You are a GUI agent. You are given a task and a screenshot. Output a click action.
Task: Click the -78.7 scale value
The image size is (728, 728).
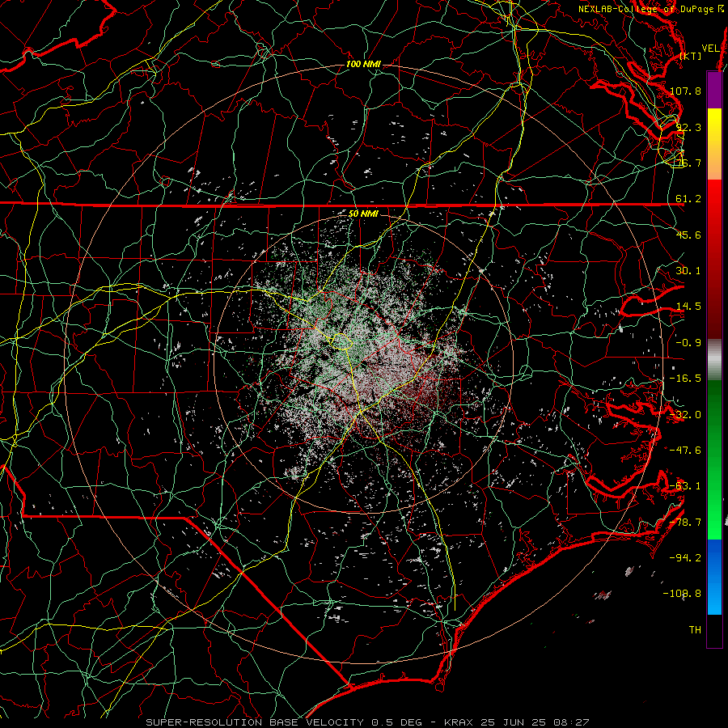(685, 523)
